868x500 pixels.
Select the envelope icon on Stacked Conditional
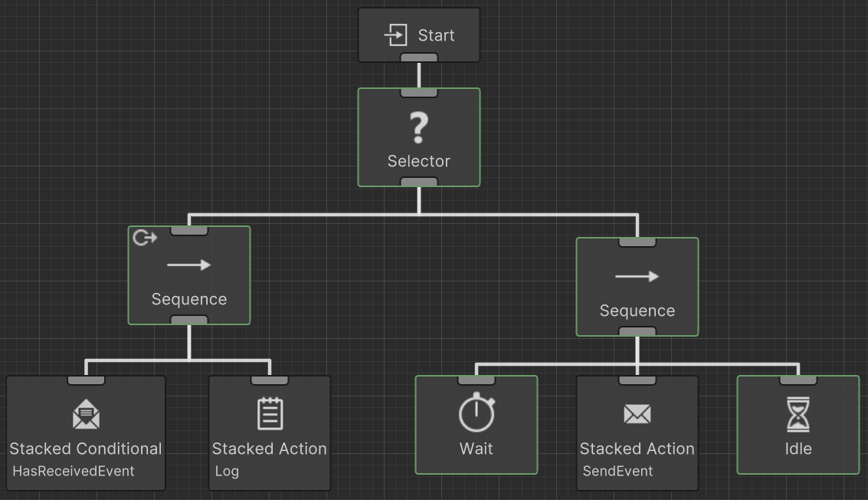coord(85,414)
